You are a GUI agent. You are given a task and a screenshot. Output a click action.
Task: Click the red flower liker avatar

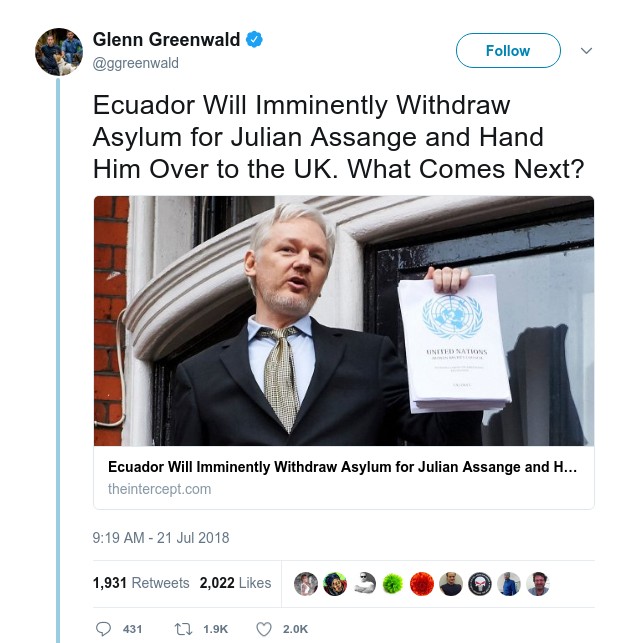[x=422, y=584]
